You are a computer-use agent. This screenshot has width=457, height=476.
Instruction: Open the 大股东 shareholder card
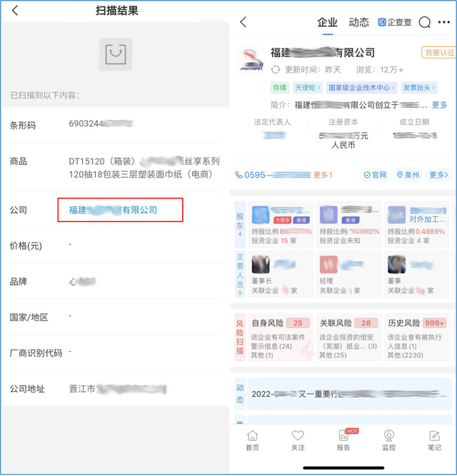[281, 225]
